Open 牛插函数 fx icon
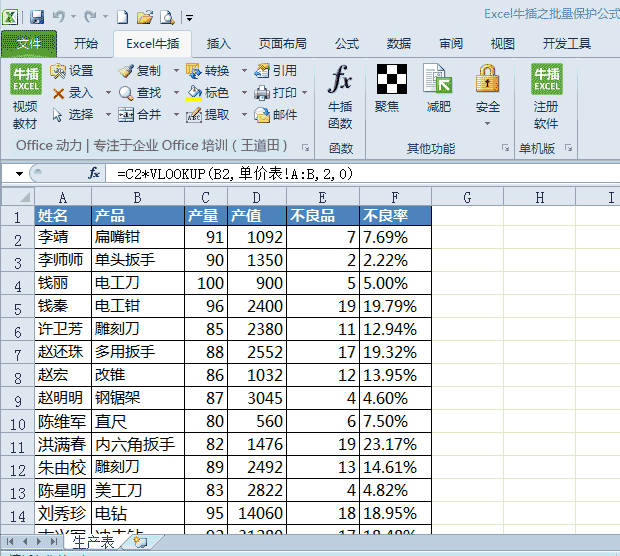The height and width of the screenshot is (556, 620). pyautogui.click(x=340, y=80)
